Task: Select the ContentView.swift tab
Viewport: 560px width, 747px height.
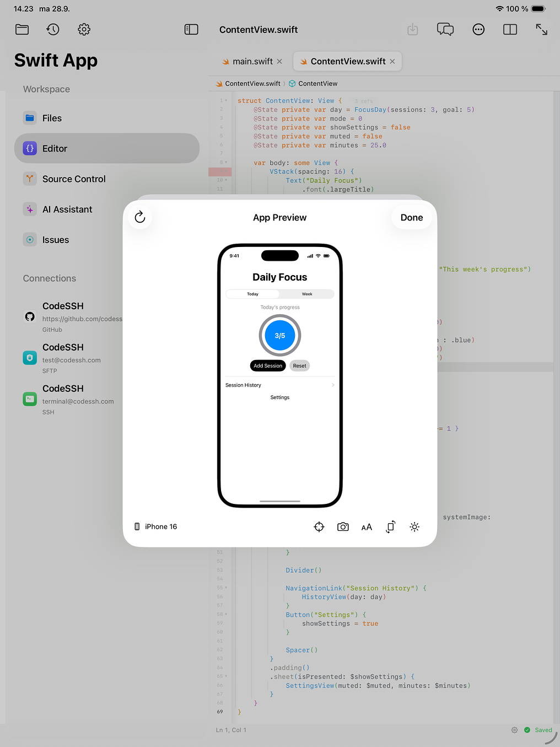Action: [x=347, y=61]
